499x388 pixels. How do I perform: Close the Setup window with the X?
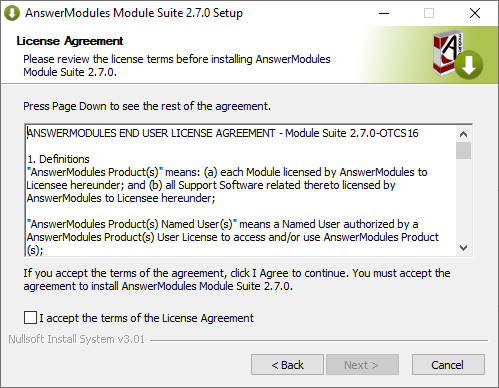(x=475, y=13)
